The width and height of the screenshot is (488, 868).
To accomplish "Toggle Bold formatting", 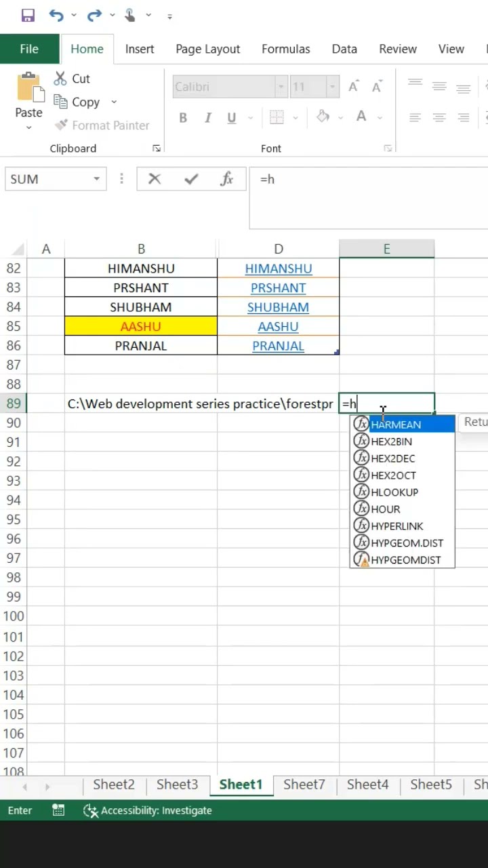I will pyautogui.click(x=183, y=118).
